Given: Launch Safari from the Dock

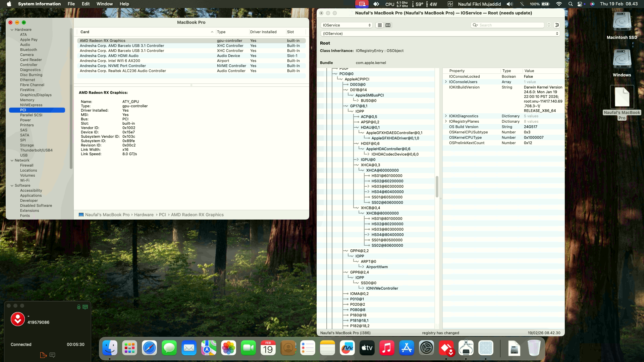Looking at the screenshot, I should coord(149,348).
